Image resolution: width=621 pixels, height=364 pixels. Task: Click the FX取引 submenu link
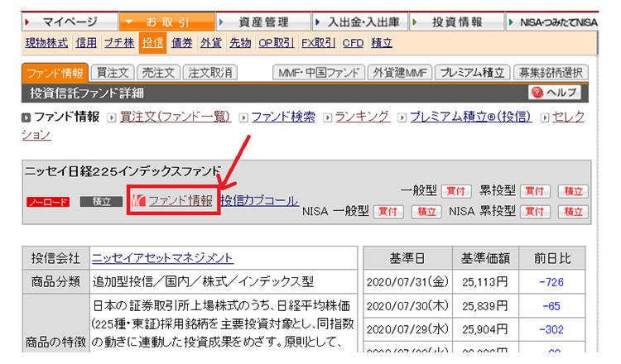pyautogui.click(x=318, y=43)
